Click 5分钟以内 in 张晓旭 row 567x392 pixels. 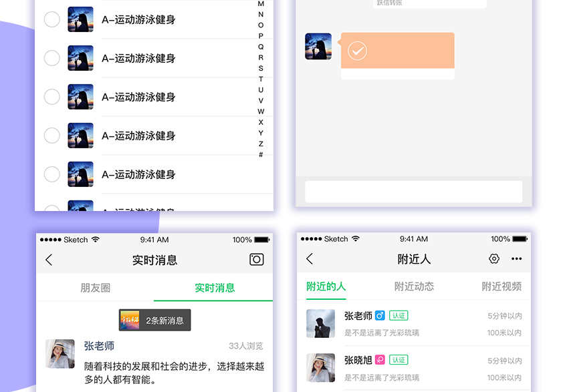click(505, 361)
